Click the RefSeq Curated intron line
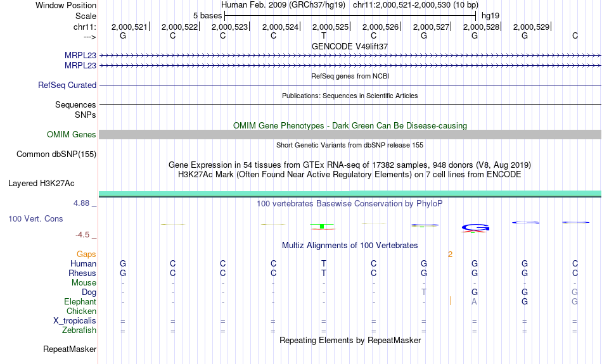 pos(350,85)
